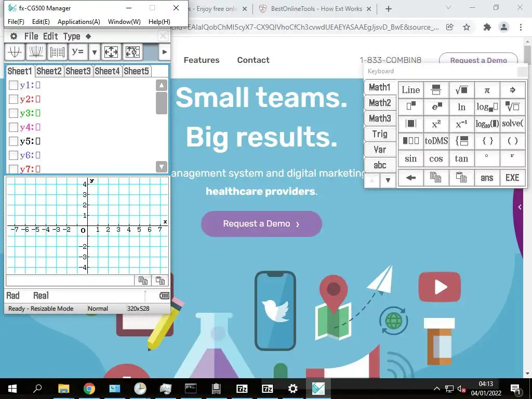Click the paste icon below the graph
The height and width of the screenshot is (399, 532).
160,281
